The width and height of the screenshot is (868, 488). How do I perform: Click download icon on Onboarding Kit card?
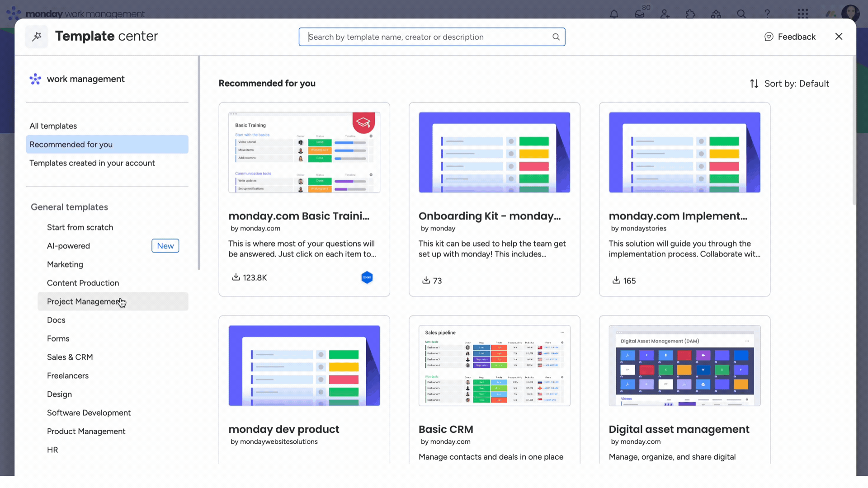point(426,280)
